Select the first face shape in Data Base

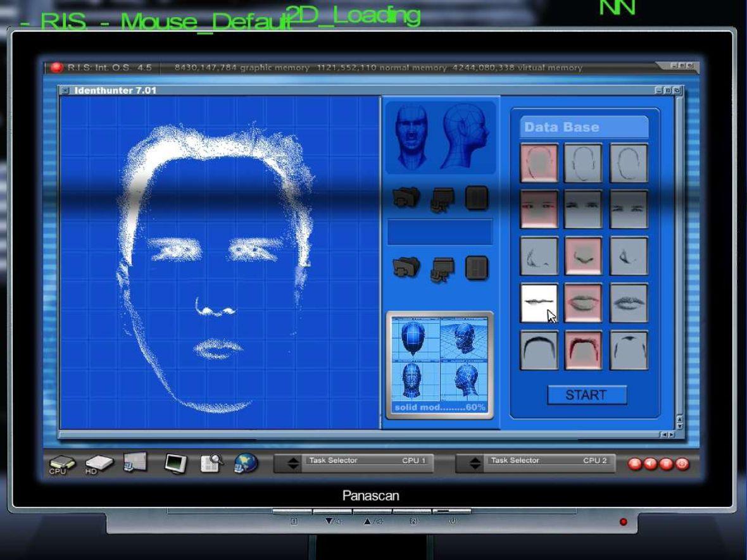click(539, 163)
